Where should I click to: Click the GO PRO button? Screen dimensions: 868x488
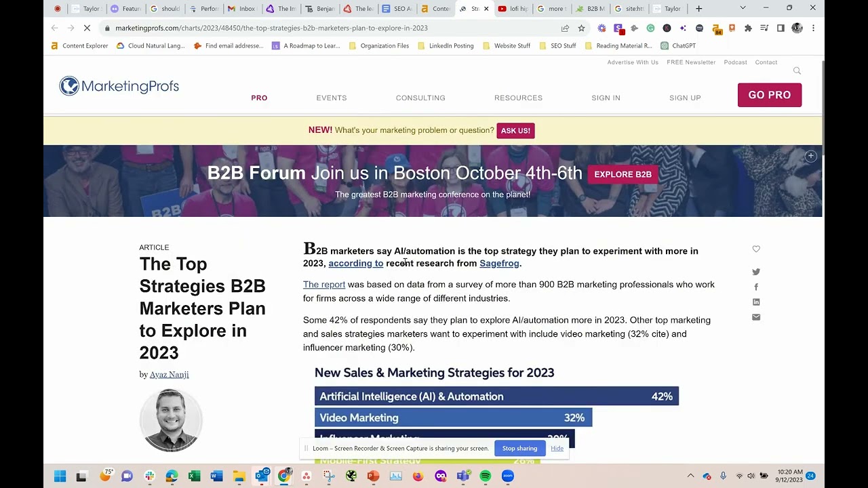tap(770, 95)
